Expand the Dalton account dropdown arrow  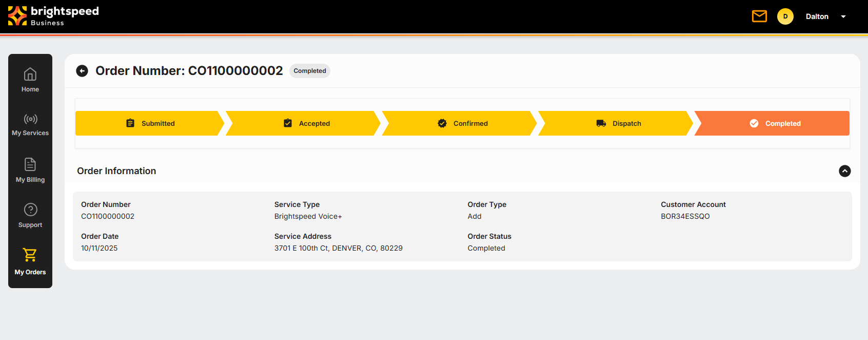(x=843, y=17)
